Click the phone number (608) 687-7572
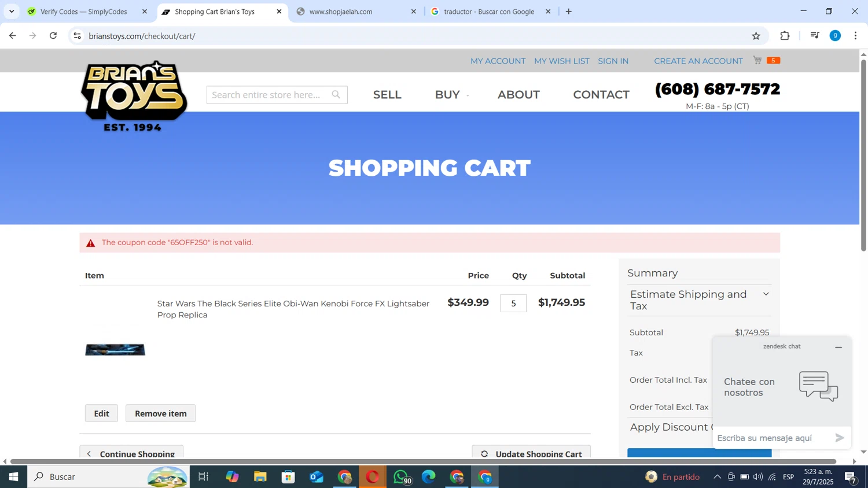Image resolution: width=868 pixels, height=488 pixels. [718, 89]
